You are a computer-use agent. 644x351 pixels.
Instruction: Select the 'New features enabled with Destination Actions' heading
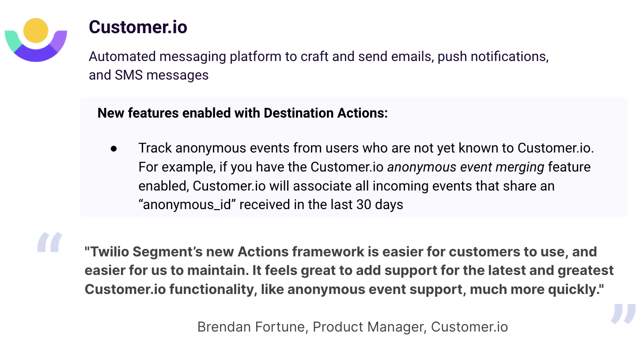click(242, 113)
